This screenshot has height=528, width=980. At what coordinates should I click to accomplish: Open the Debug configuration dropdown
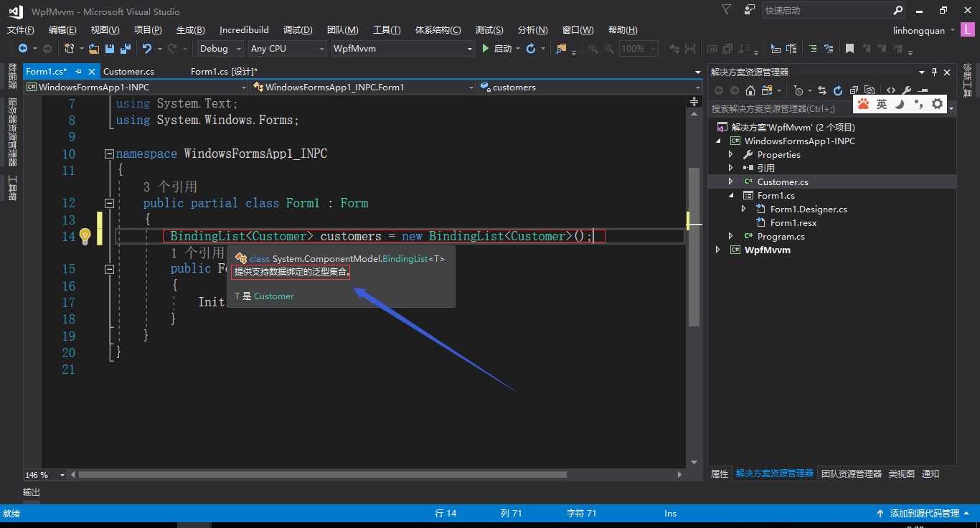click(221, 49)
